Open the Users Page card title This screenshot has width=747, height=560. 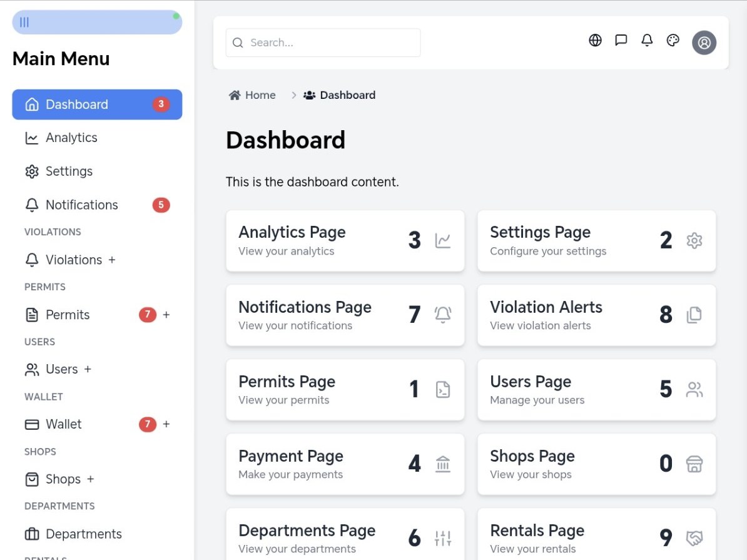pos(531,381)
